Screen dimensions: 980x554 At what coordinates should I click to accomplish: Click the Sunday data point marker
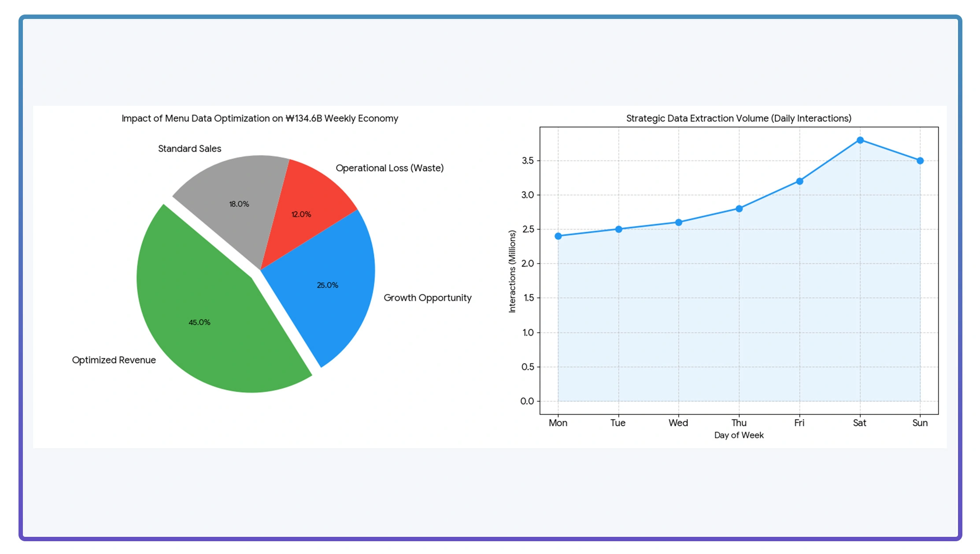pyautogui.click(x=920, y=161)
